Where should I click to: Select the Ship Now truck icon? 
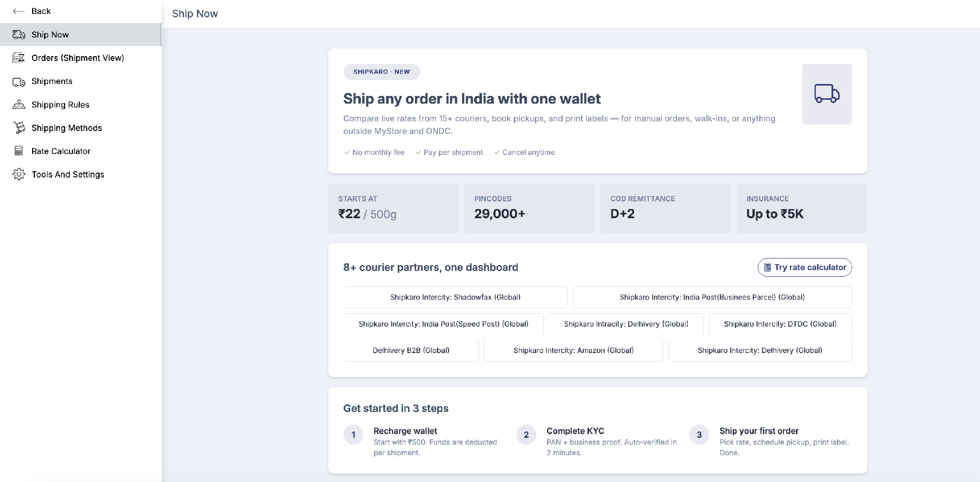(x=19, y=35)
